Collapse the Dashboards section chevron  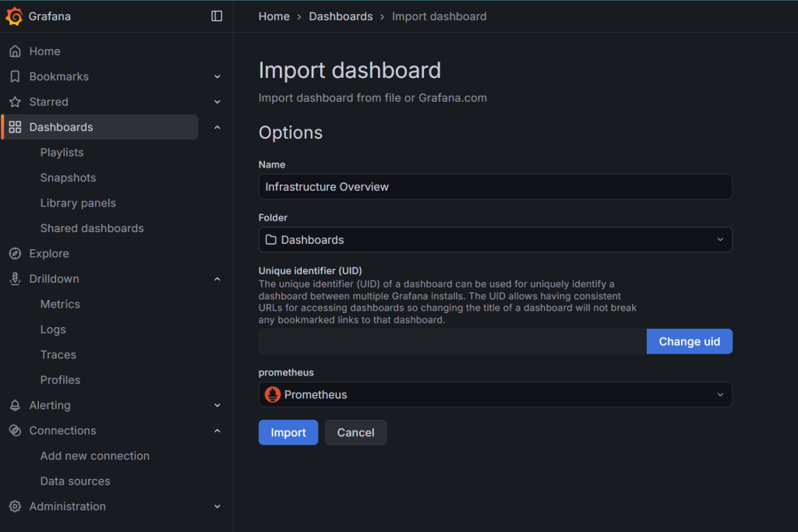(x=217, y=126)
